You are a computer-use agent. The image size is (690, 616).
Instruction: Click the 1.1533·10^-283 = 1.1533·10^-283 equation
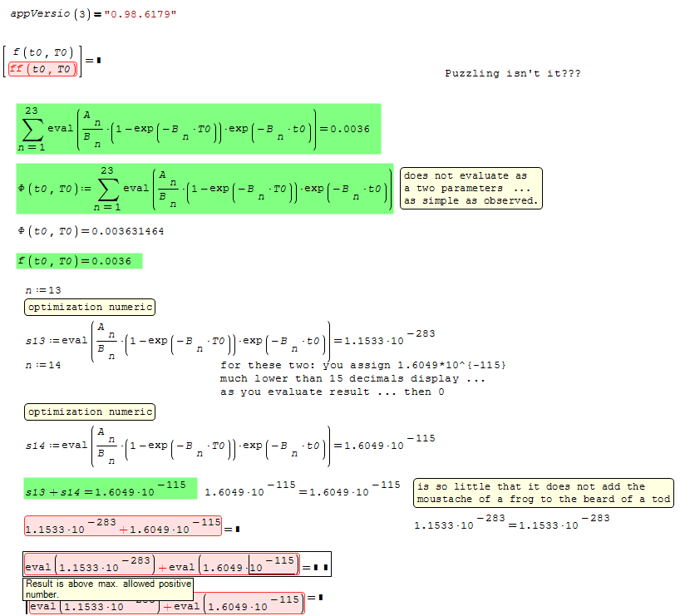[x=511, y=523]
